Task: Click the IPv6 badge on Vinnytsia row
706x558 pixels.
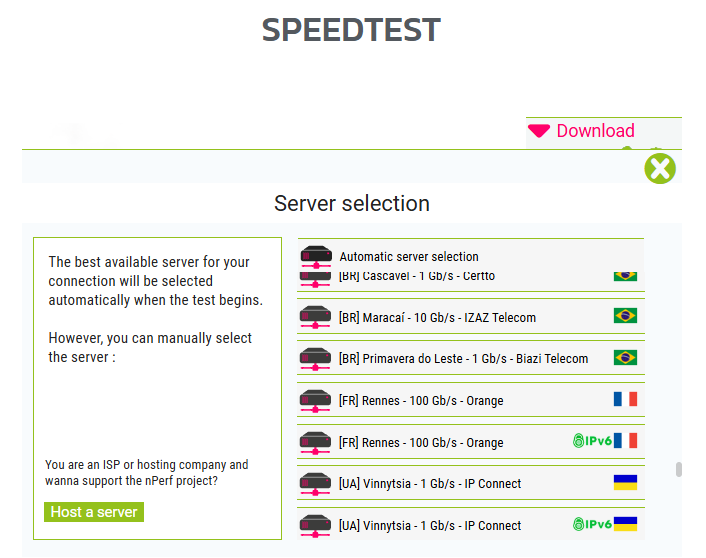Action: click(592, 524)
